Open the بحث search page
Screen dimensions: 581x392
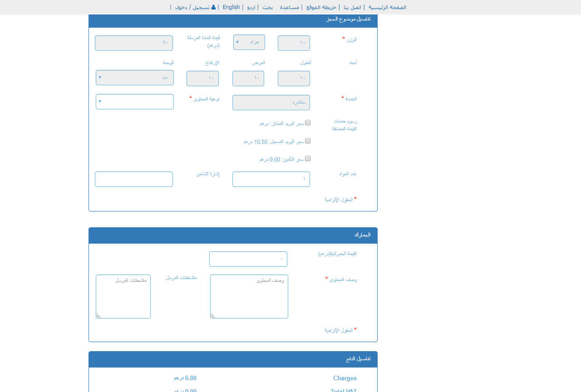click(x=267, y=7)
